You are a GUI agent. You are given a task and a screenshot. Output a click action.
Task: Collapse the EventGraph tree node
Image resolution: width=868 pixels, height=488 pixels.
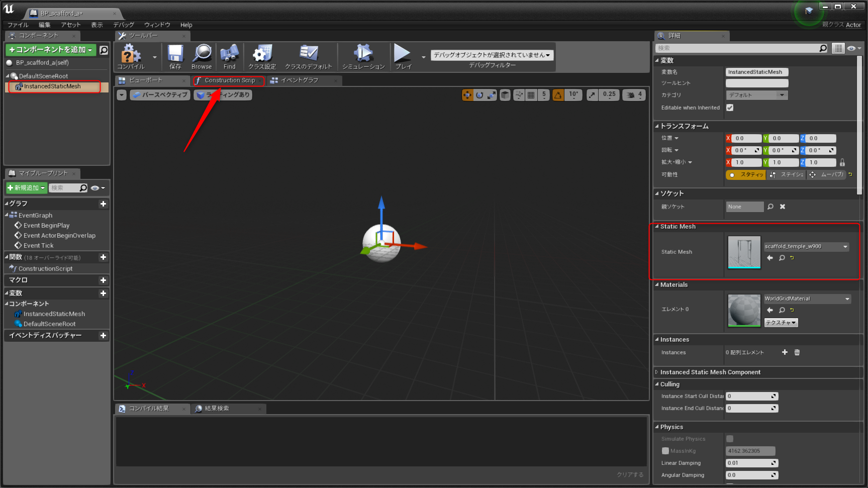click(x=7, y=215)
